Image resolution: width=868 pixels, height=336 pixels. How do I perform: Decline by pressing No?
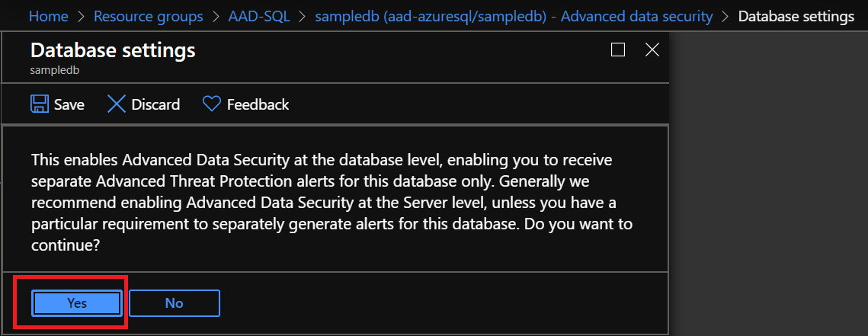pyautogui.click(x=174, y=303)
